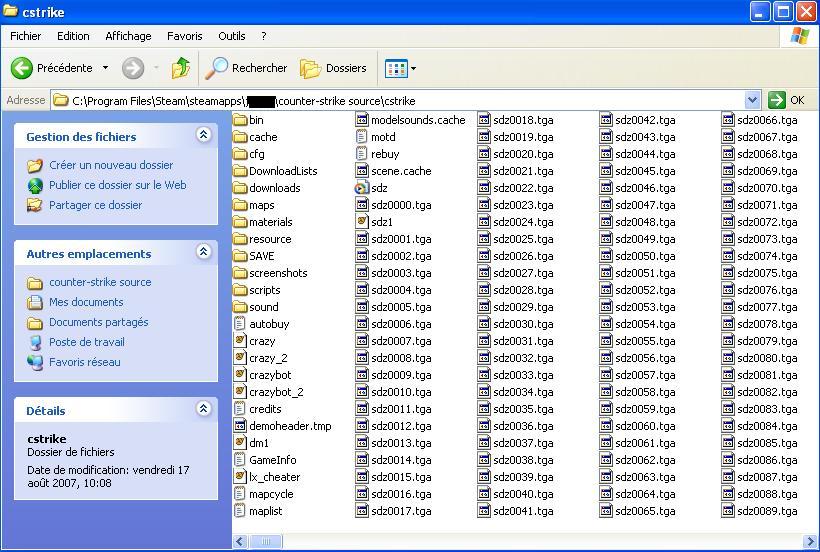This screenshot has height=552, width=820.
Task: Collapse the Gestion des fichiers panel
Action: [x=204, y=136]
